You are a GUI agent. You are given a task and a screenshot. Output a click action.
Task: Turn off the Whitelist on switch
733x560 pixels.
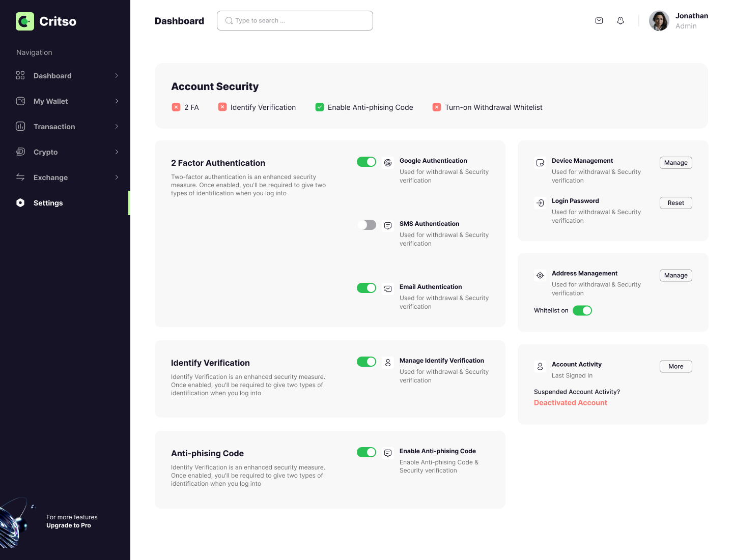[x=582, y=310]
